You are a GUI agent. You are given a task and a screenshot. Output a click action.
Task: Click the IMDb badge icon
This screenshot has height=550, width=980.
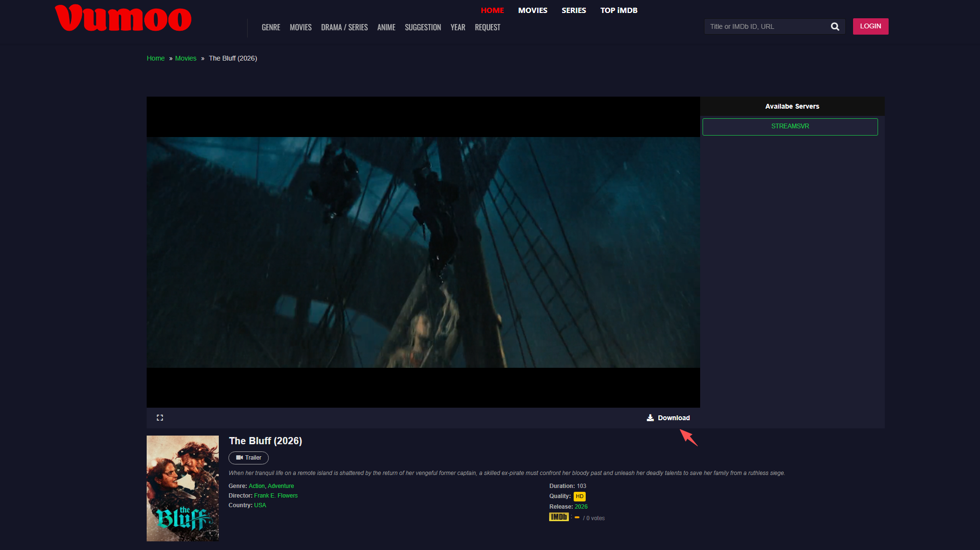[x=559, y=517]
